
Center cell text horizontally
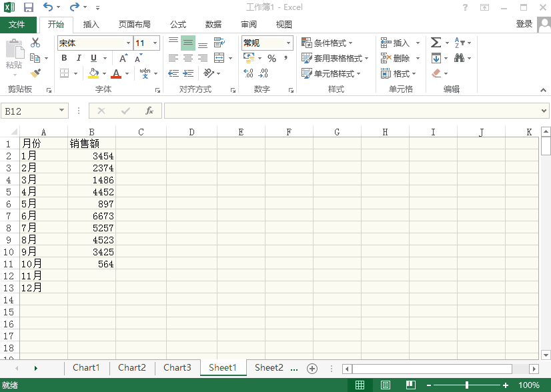pyautogui.click(x=188, y=58)
